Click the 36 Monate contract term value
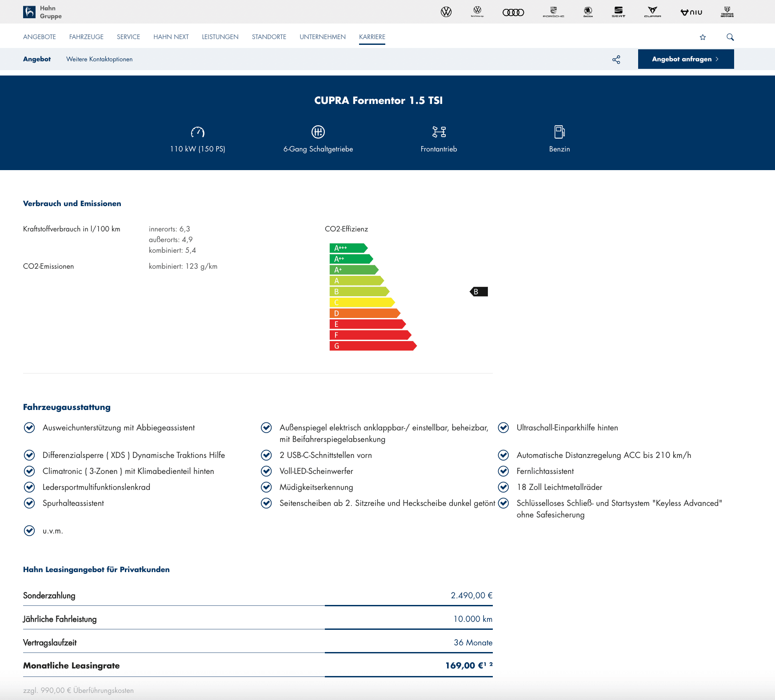Viewport: 775px width, 700px height. [473, 643]
